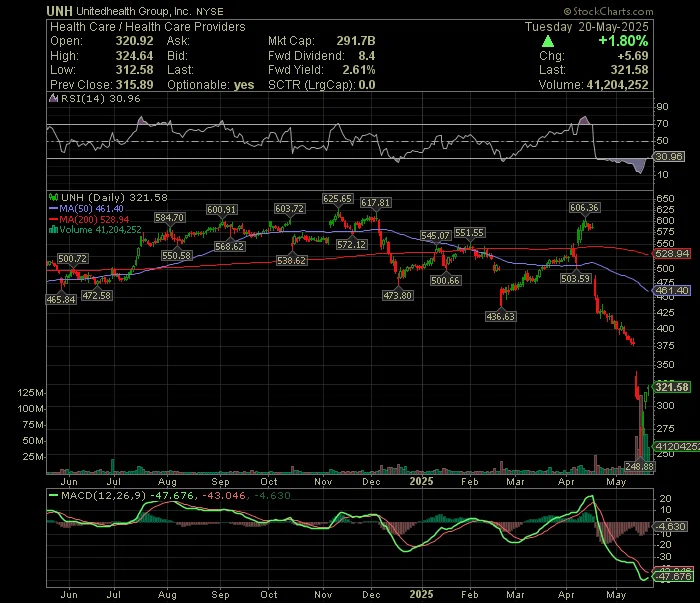
Task: Click the Fwd Yield value 2.61%
Action: point(359,70)
